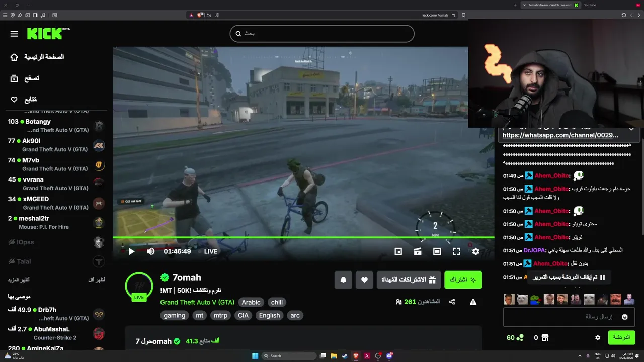
Task: Open meshal2tr channel in sidebar
Action: pos(56,223)
